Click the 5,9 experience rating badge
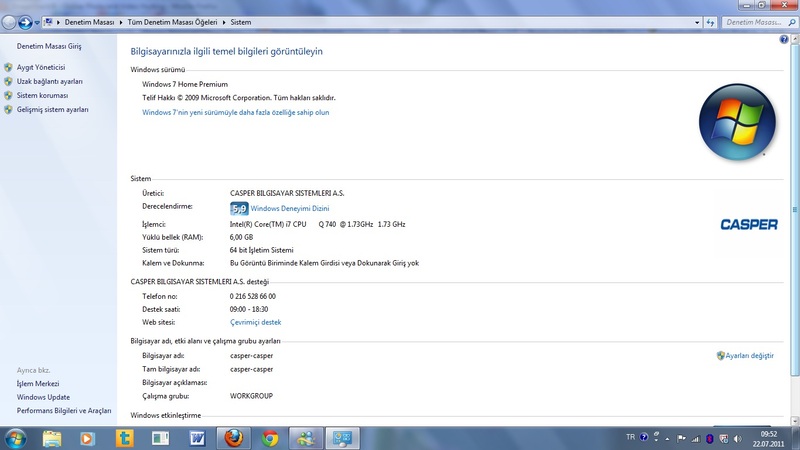Screen dimensions: 800x450 (x=239, y=208)
